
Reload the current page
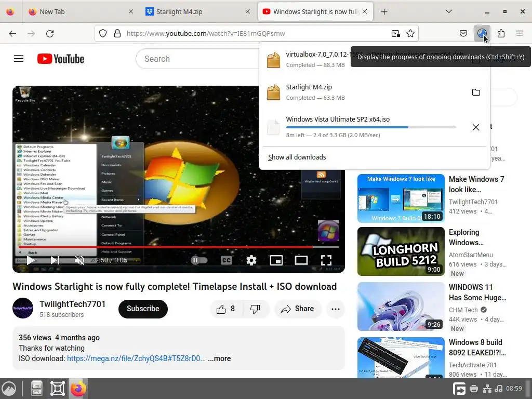click(50, 33)
